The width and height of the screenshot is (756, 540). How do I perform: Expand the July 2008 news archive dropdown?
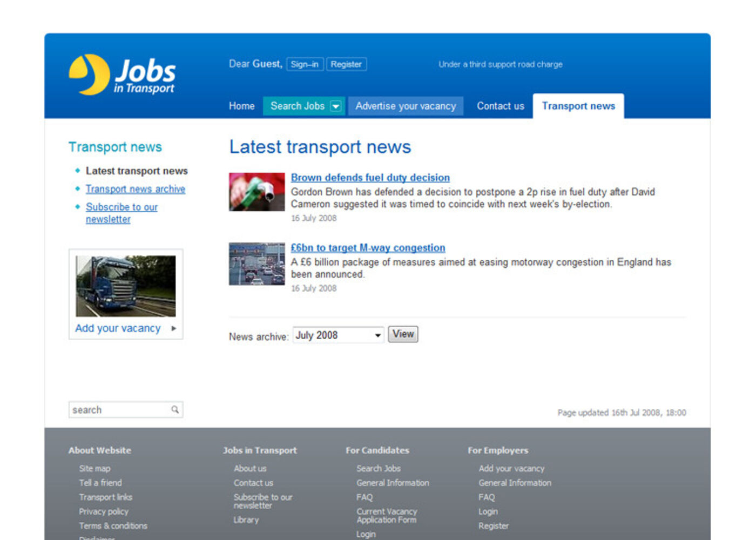click(x=377, y=335)
